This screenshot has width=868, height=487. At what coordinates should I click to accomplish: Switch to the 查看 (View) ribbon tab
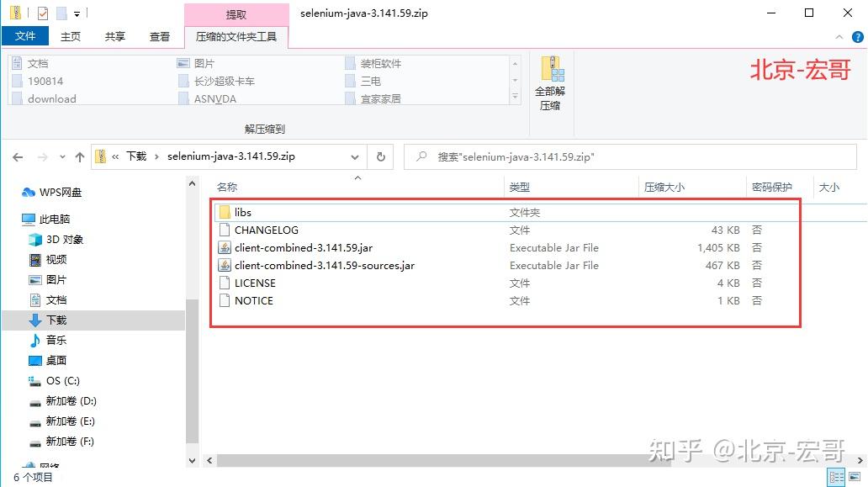coord(159,36)
